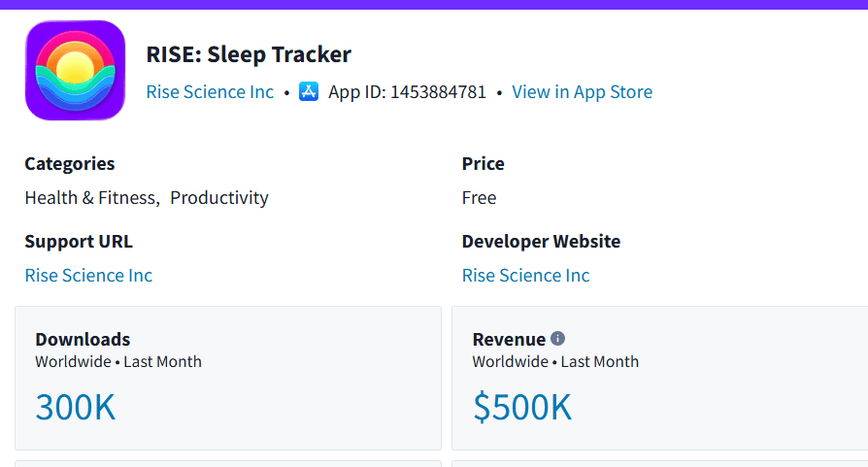Select the Health & Fitness category

[x=90, y=198]
